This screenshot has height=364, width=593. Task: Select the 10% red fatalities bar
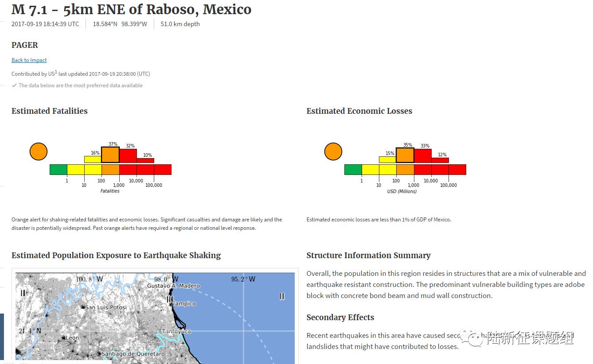tap(145, 160)
